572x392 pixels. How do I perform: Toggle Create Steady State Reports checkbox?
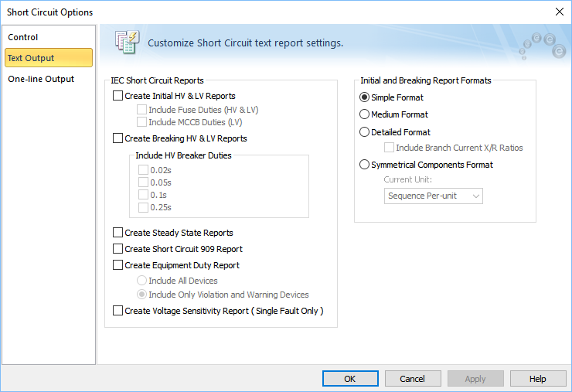point(118,233)
